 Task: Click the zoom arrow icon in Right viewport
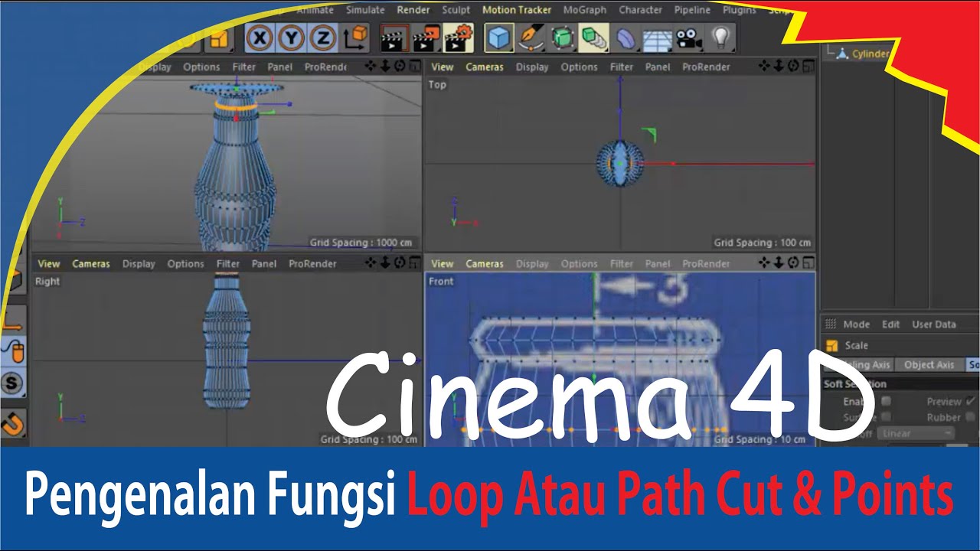coord(385,263)
